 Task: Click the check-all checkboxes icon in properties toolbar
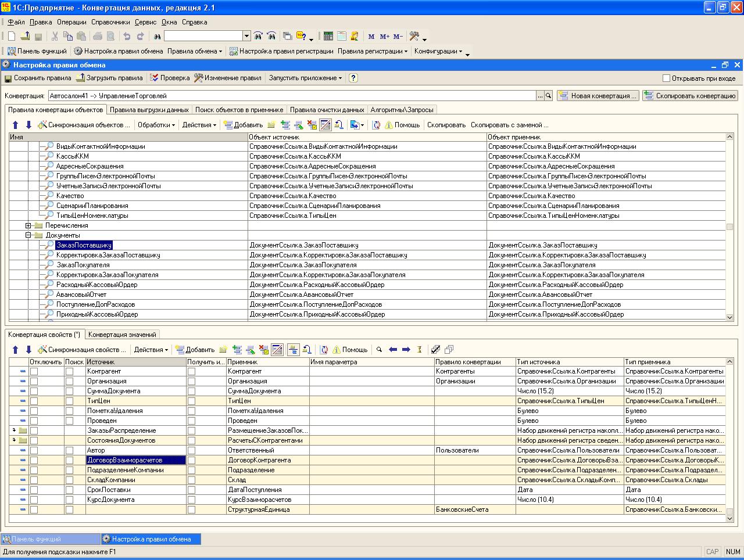(436, 350)
